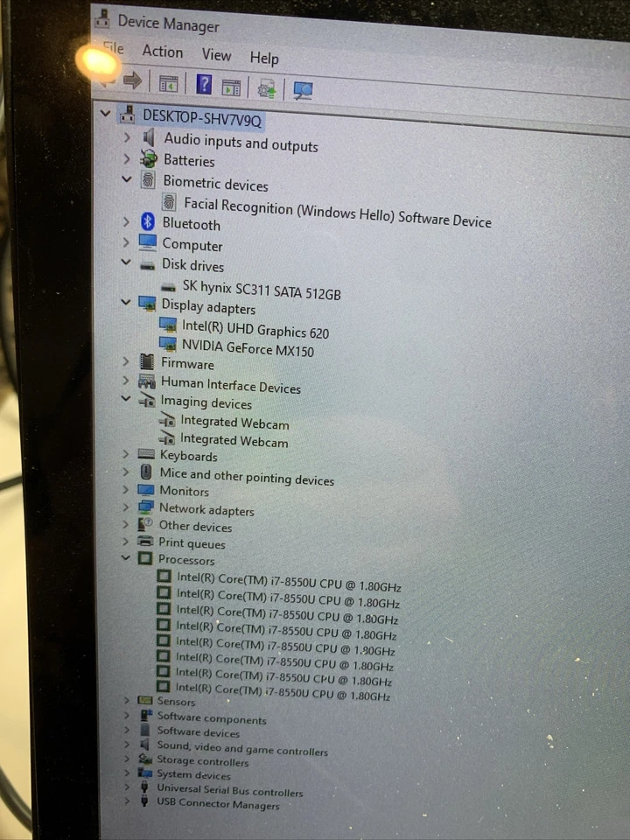
Task: Select Intel(R) UHD Graphics 620
Action: (x=255, y=329)
